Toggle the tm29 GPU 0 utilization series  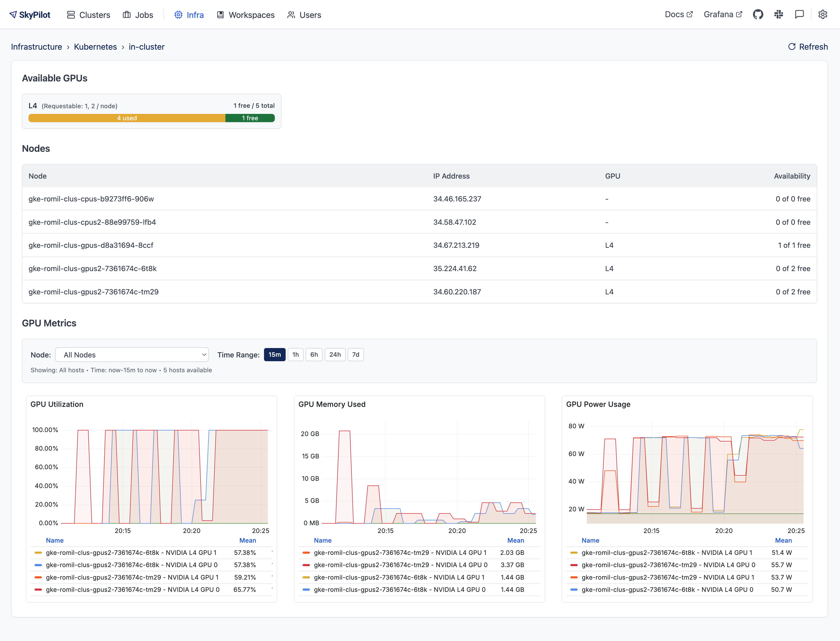[x=132, y=589]
